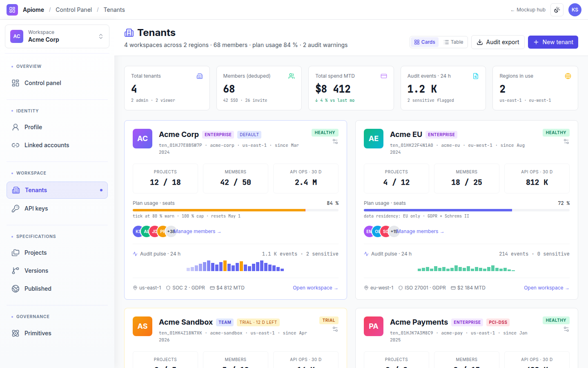Viewport: 588px width, 368px height.
Task: Open Acme EU tenant settings sliders icon
Action: click(x=566, y=141)
